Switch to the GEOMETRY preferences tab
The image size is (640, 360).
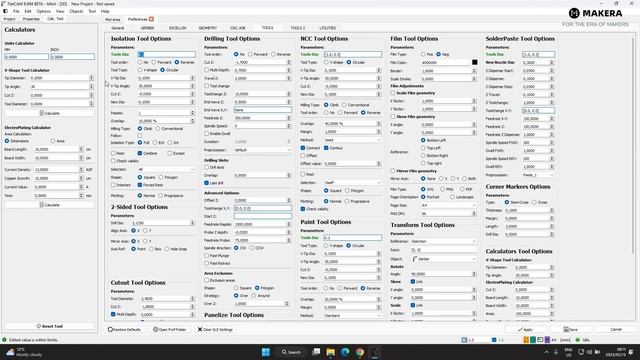(x=208, y=28)
